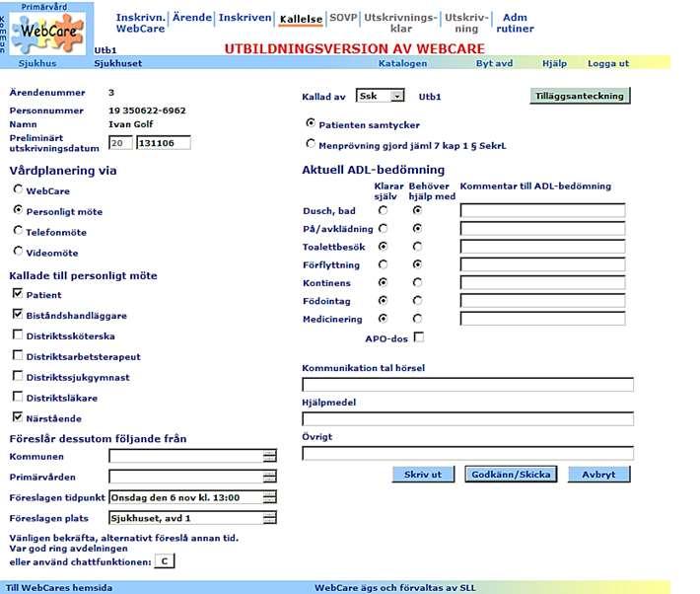Toggle the Närstående checkbox
The image size is (700, 594).
pos(18,416)
